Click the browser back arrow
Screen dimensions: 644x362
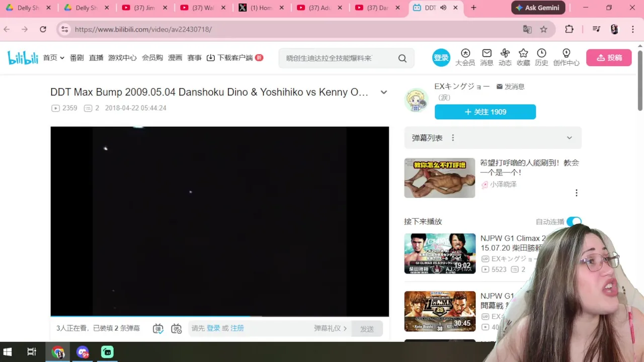7,29
